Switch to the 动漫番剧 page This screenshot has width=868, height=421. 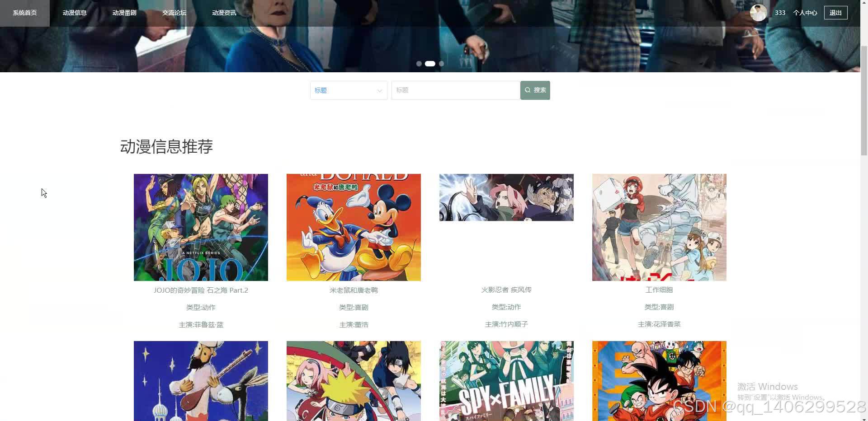tap(124, 13)
